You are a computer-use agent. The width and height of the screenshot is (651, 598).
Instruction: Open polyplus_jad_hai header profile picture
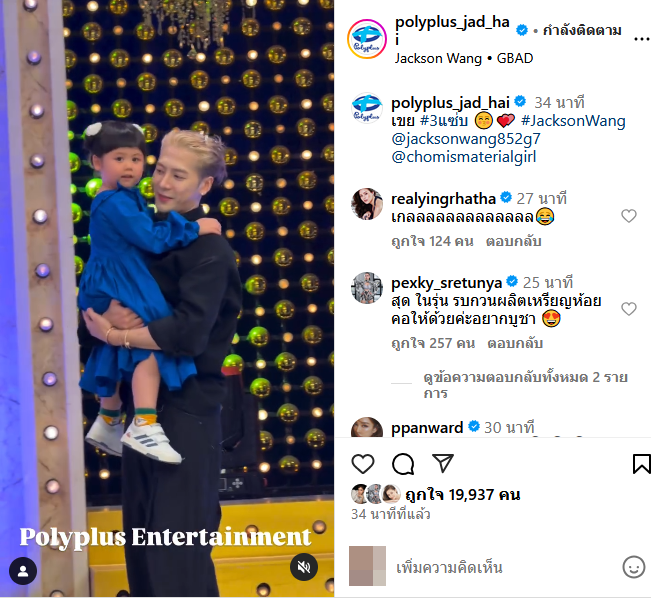(367, 39)
